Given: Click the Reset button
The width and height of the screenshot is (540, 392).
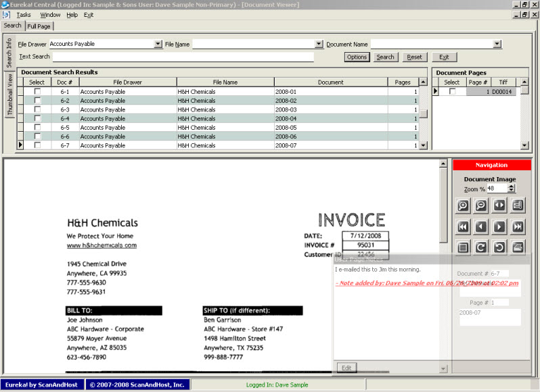Looking at the screenshot, I should click(x=414, y=57).
